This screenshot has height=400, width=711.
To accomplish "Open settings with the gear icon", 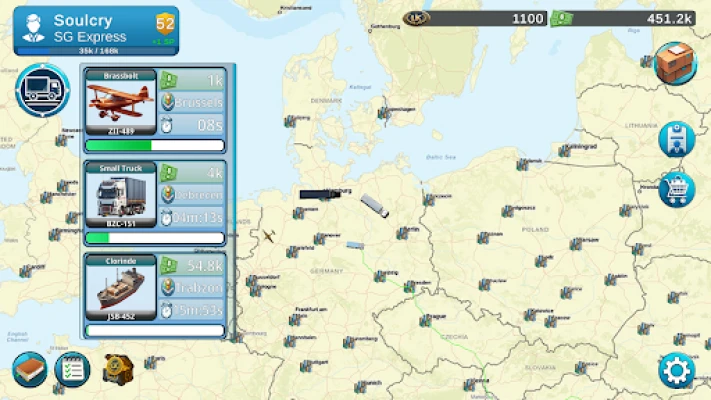I will (676, 371).
